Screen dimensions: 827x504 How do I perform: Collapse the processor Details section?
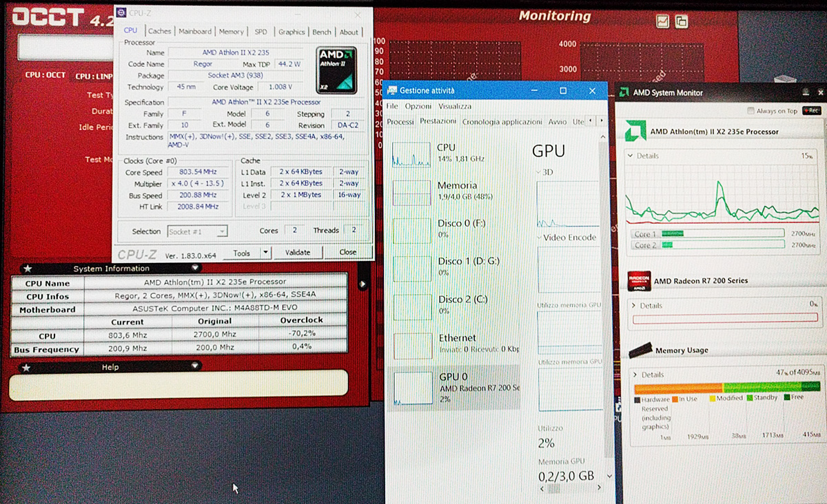click(630, 156)
